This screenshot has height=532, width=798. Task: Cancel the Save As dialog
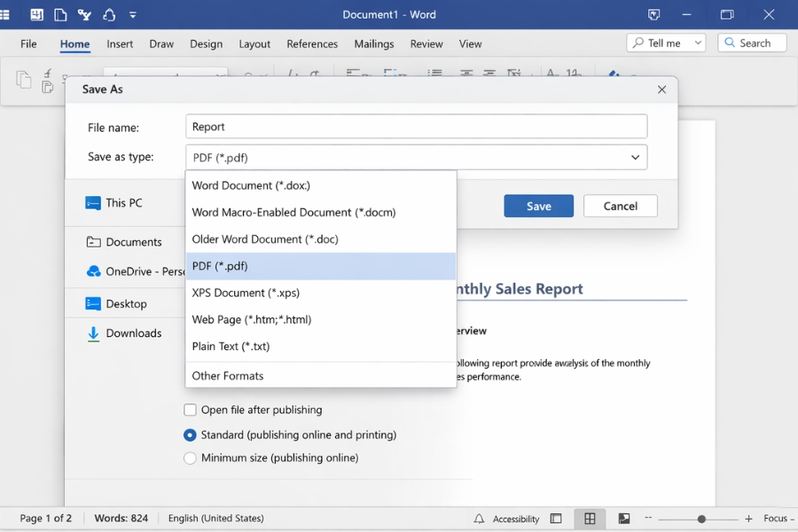pyautogui.click(x=620, y=205)
